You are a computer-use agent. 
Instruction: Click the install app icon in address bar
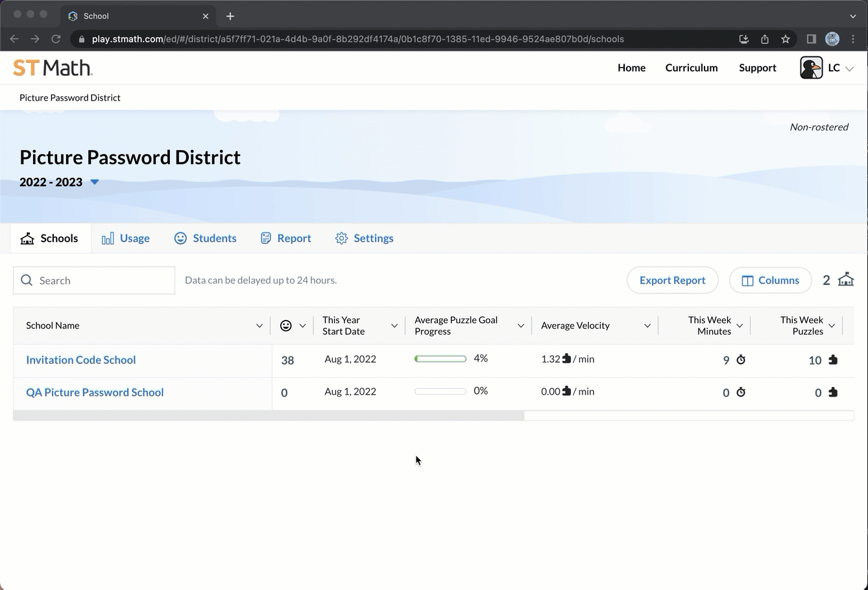coord(744,39)
